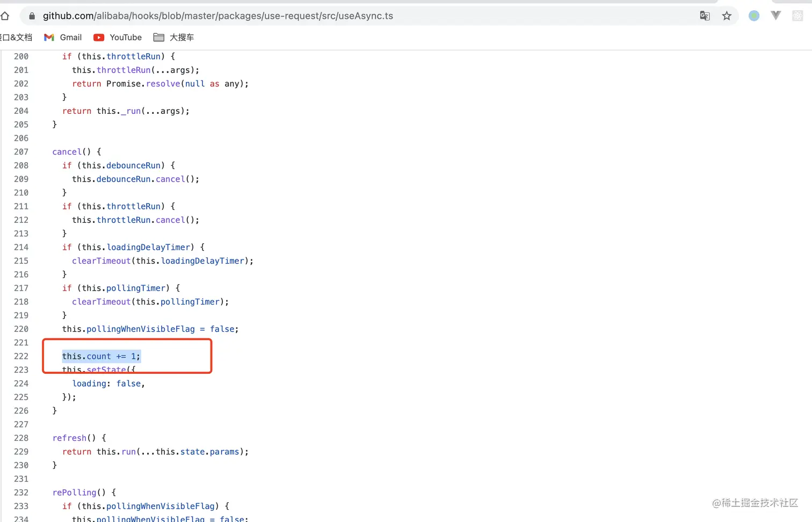The image size is (812, 522).
Task: Select line number 222
Action: 21,357
